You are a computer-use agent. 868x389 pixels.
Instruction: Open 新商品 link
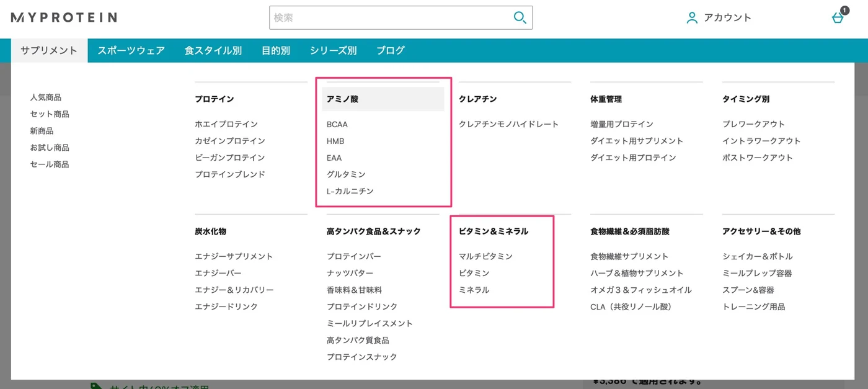point(42,131)
